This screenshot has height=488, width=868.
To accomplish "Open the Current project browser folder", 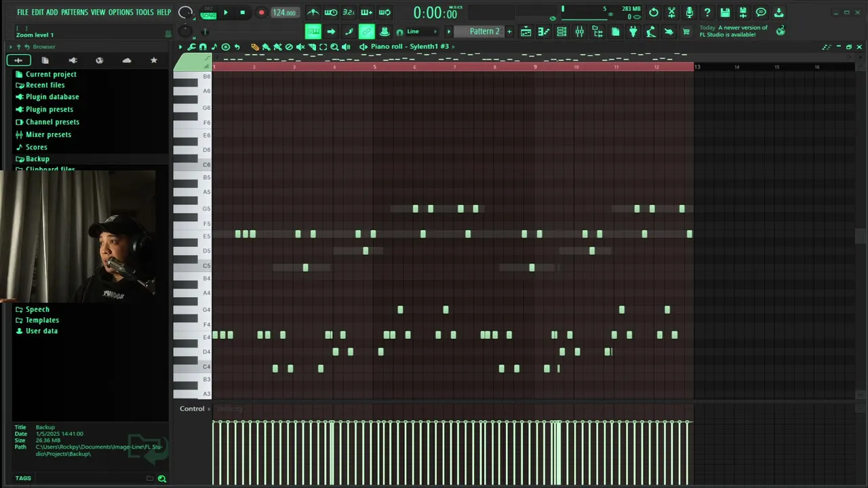I will point(51,75).
